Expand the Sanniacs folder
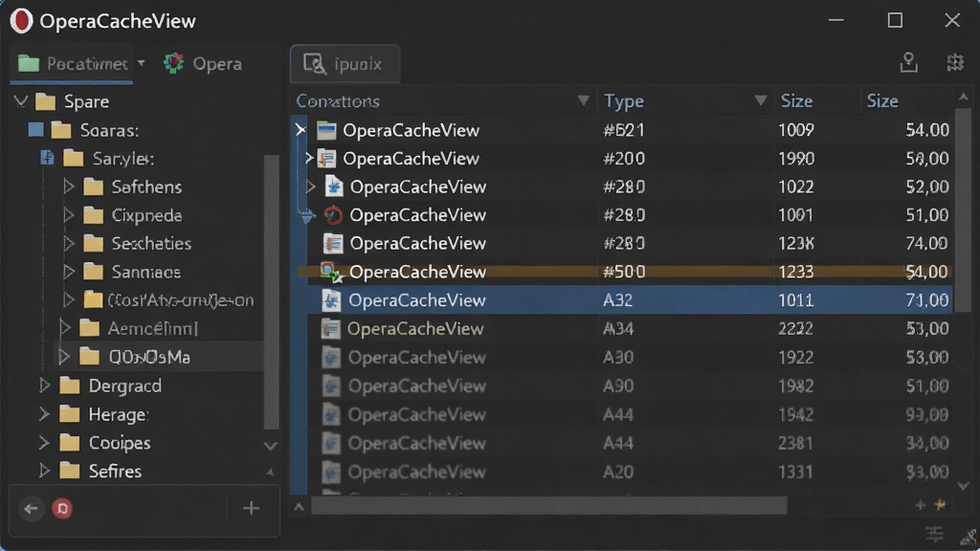The width and height of the screenshot is (980, 551). click(x=68, y=272)
